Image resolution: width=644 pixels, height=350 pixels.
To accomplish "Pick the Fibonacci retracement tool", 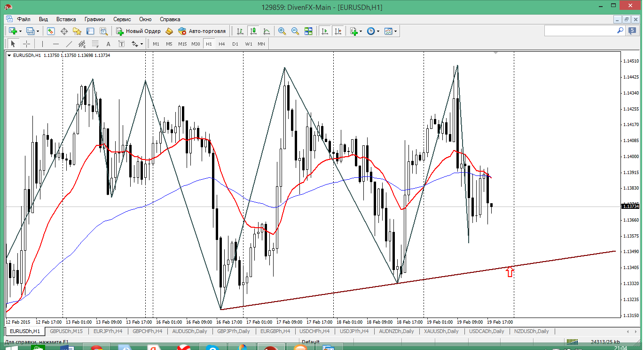I will pos(95,44).
